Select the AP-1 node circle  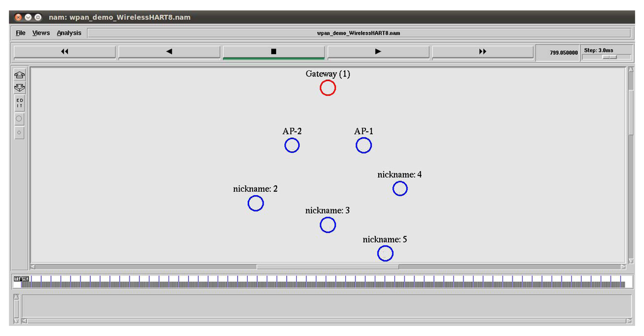point(364,145)
